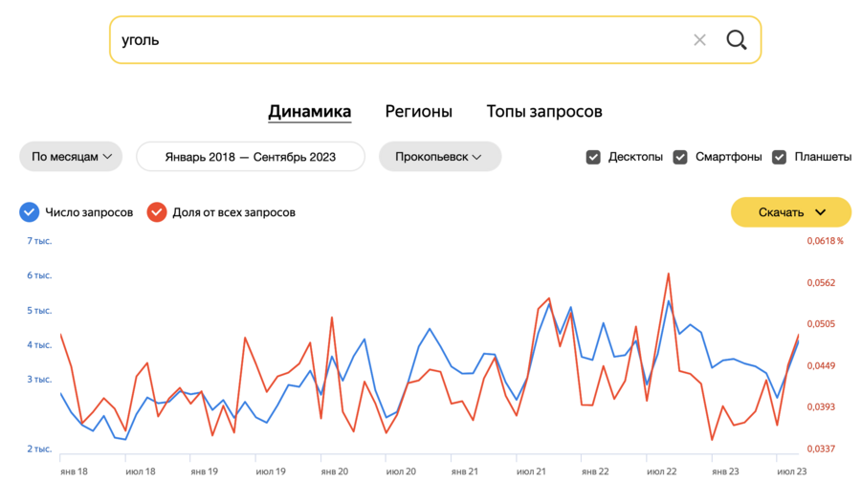Viewport: 861px width, 504px height.
Task: Click the янв 18 label on timeline
Action: (x=74, y=471)
